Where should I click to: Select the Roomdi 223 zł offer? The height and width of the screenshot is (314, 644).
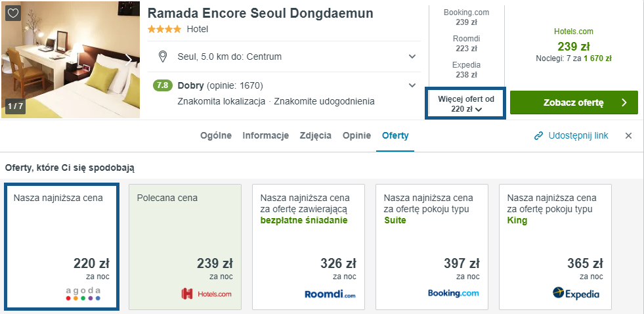point(466,43)
